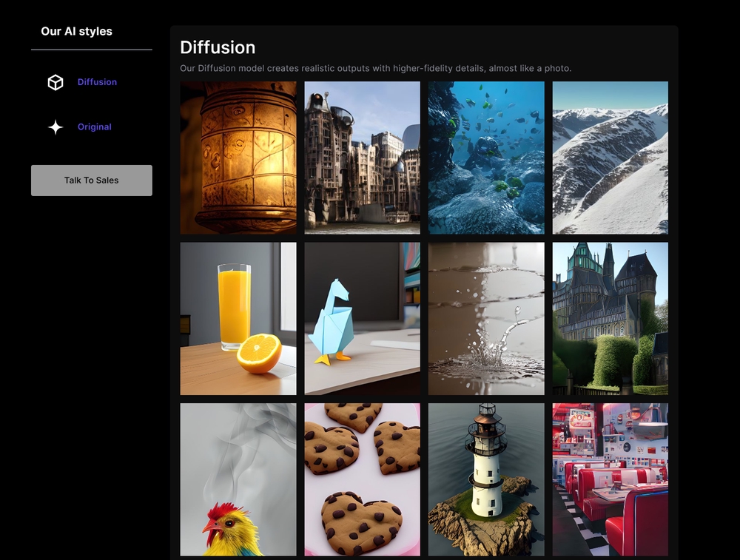Select the Original style link

click(95, 127)
